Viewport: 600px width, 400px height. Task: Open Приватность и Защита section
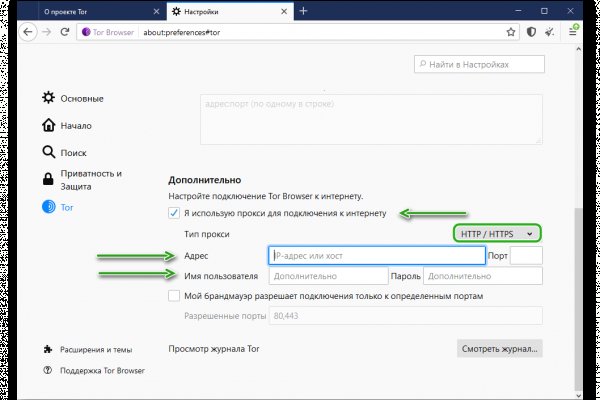pyautogui.click(x=90, y=180)
